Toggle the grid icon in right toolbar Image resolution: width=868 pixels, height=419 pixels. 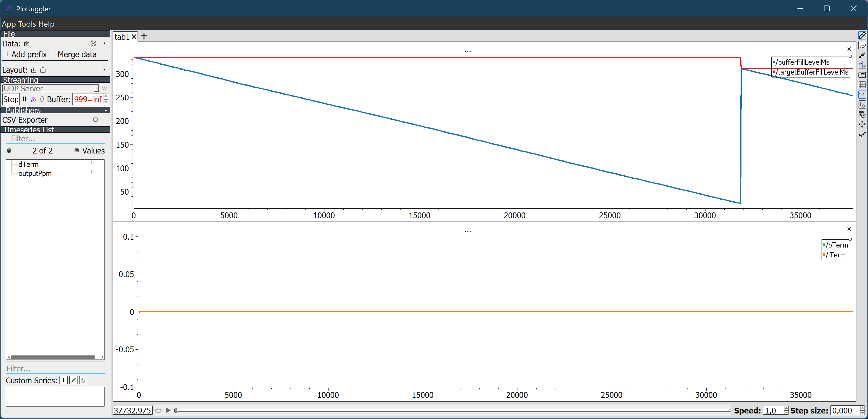pyautogui.click(x=862, y=85)
